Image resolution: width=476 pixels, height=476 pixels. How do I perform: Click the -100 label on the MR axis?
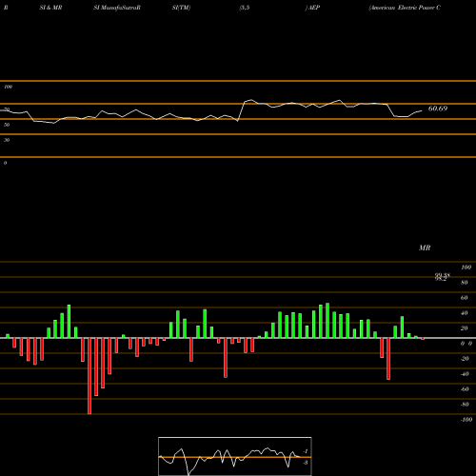click(x=466, y=420)
